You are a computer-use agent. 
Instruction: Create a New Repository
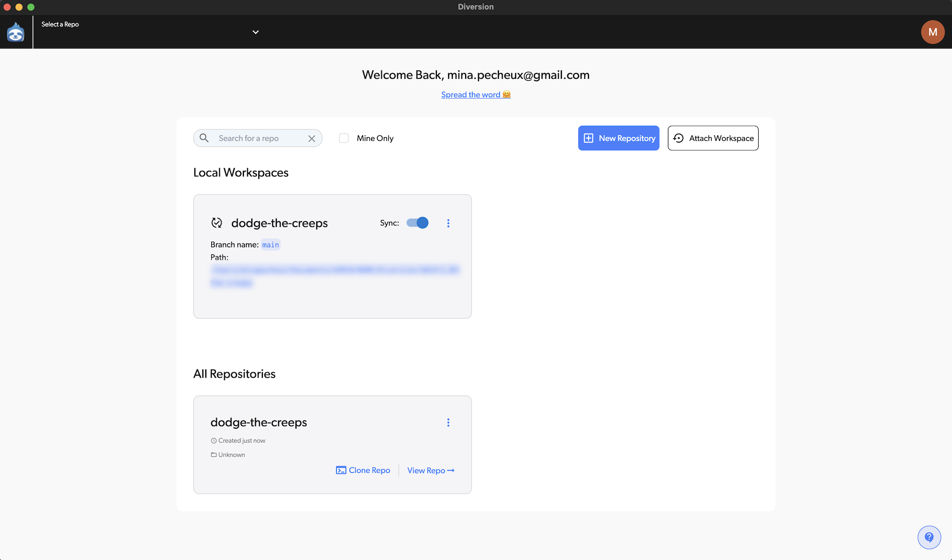(x=618, y=138)
